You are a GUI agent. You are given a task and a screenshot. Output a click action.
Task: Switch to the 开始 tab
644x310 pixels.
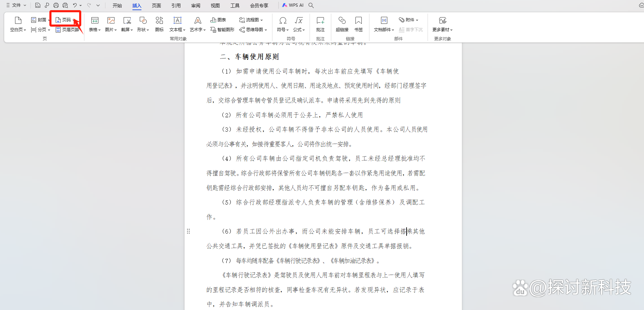click(117, 6)
